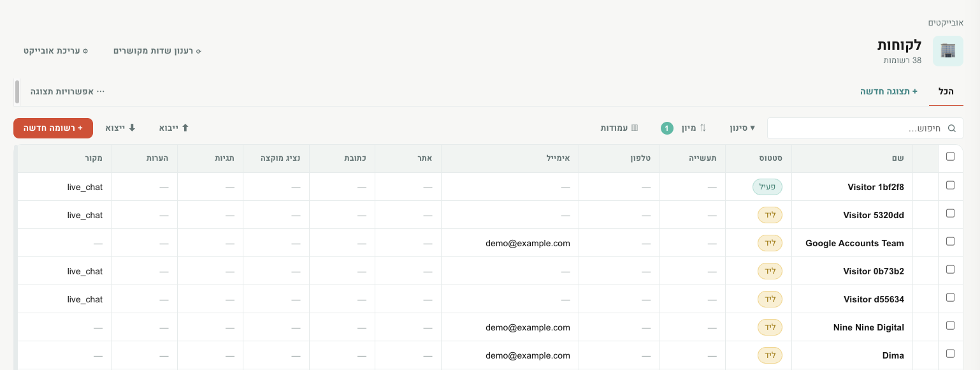980x370 pixels.
Task: Select the Visitor 1bf2f8 row checkbox
Action: click(951, 186)
